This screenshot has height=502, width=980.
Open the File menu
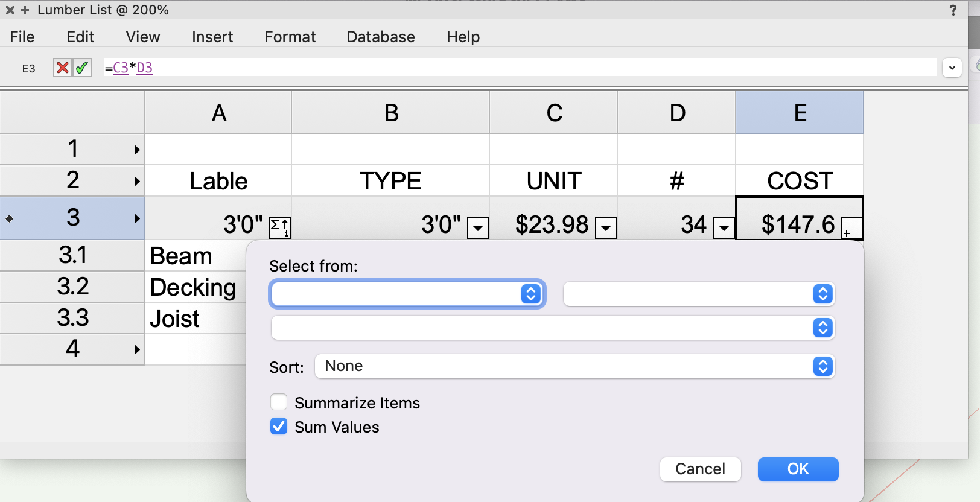pos(22,37)
